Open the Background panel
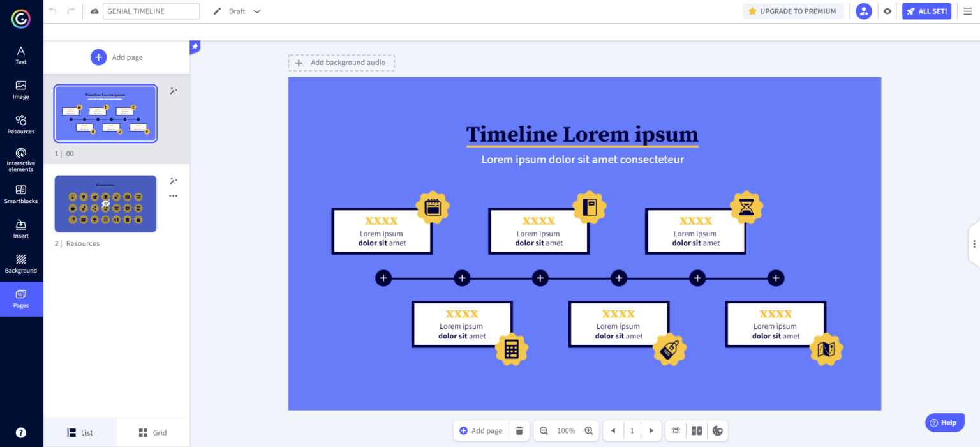Image resolution: width=980 pixels, height=447 pixels. click(x=21, y=263)
